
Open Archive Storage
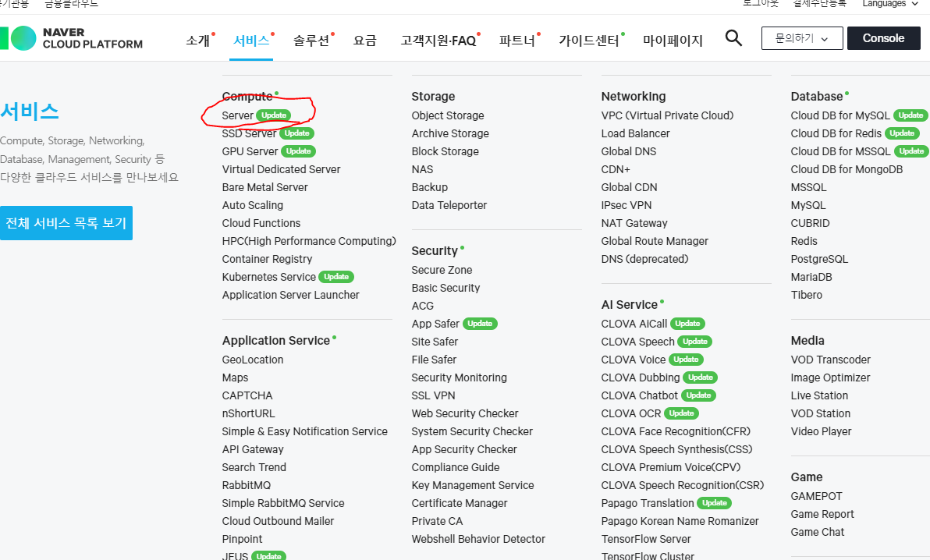[450, 133]
